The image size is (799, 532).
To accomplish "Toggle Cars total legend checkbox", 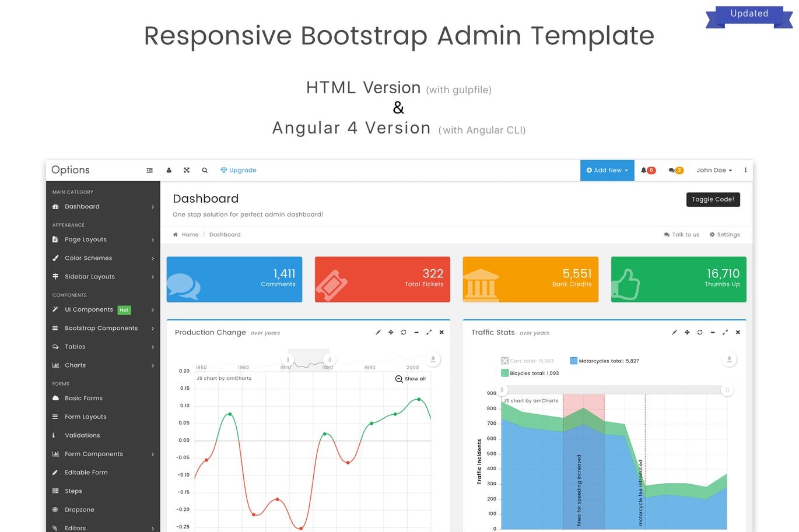I will (x=505, y=361).
